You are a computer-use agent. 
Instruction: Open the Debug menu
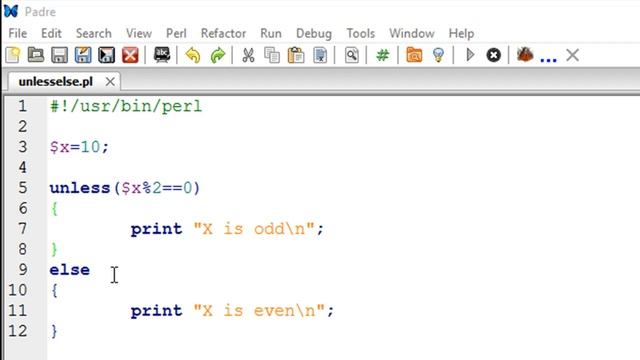click(x=314, y=33)
